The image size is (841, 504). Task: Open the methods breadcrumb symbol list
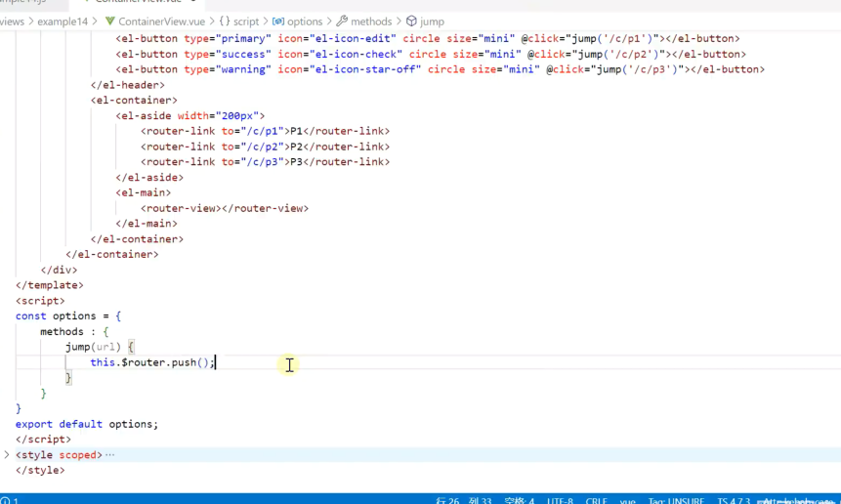371,21
